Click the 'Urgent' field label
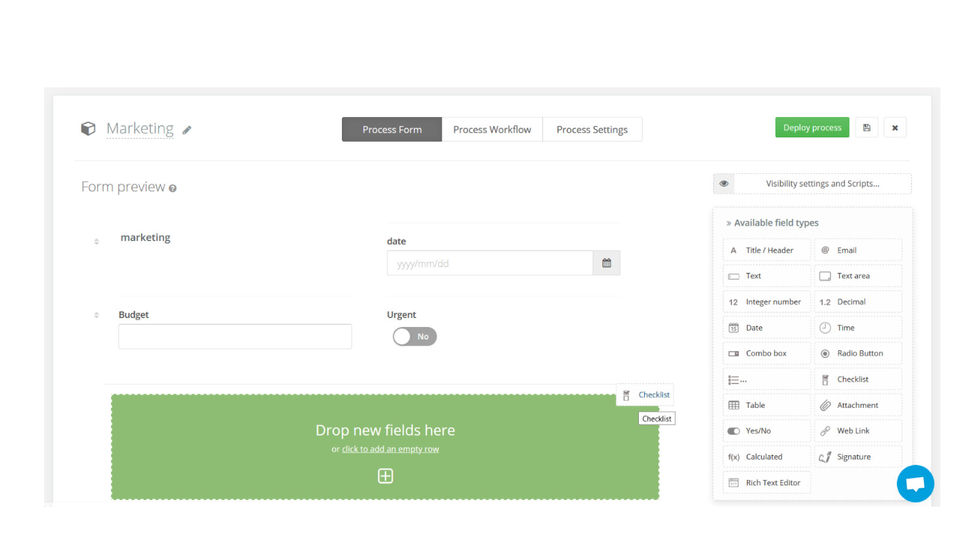This screenshot has width=960, height=540. 401,315
